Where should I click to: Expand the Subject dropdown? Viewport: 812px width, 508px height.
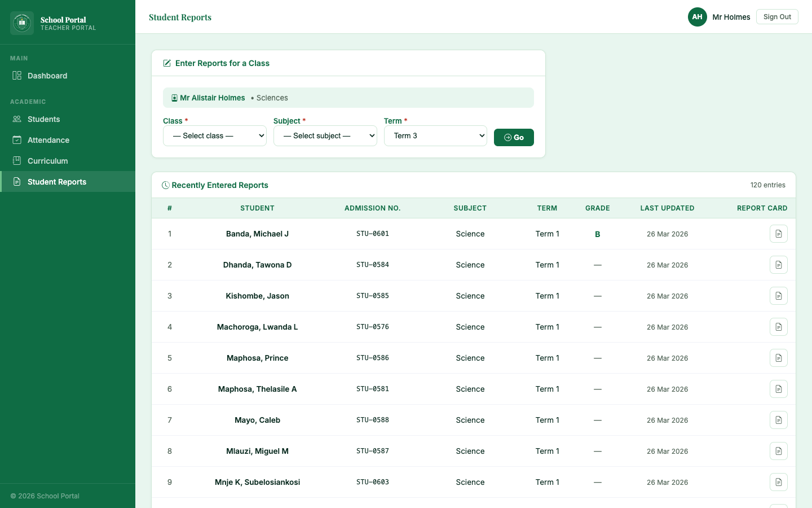tap(325, 136)
